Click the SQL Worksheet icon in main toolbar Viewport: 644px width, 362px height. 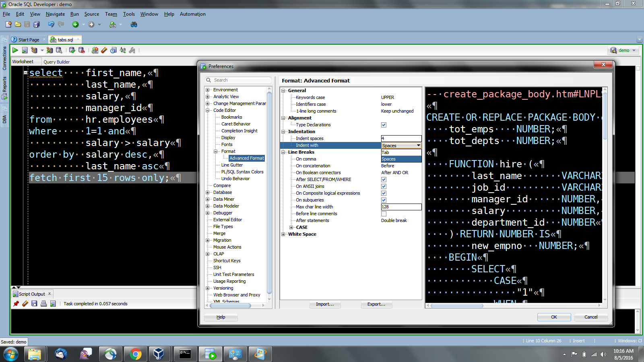point(113,25)
